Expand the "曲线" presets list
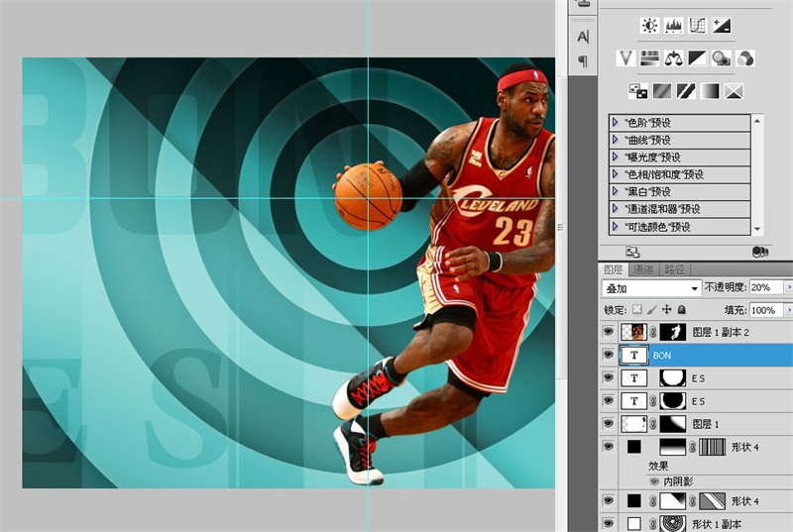The width and height of the screenshot is (793, 532). point(616,140)
